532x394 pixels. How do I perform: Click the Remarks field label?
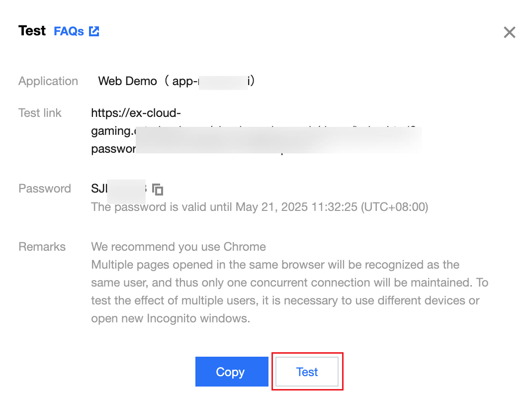42,247
